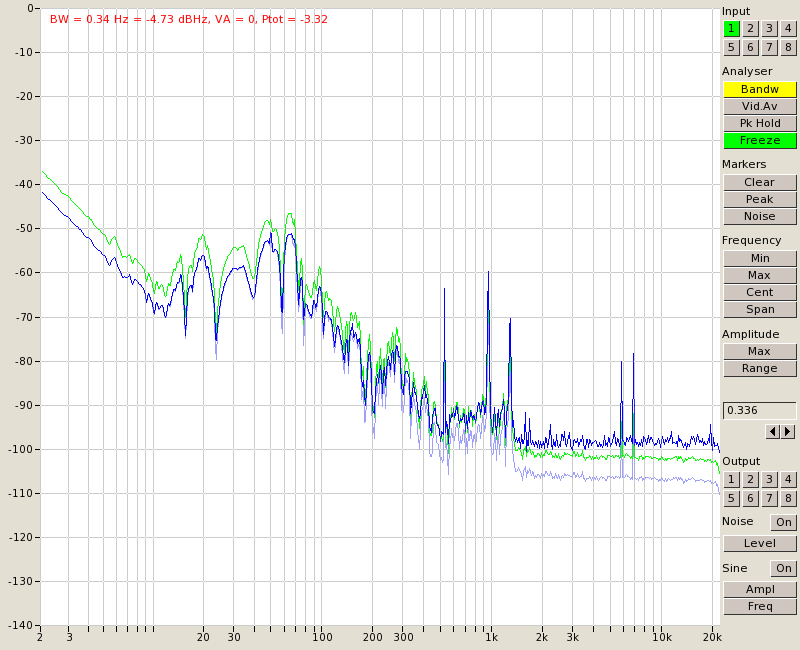Screen dimensions: 800x650
Task: Click the Bandw analyser button
Action: click(x=760, y=89)
